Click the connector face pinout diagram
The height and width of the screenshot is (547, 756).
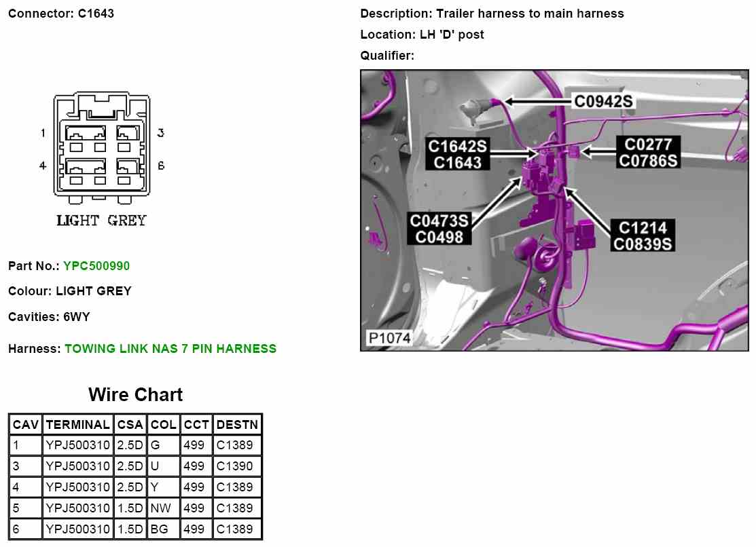click(x=101, y=149)
